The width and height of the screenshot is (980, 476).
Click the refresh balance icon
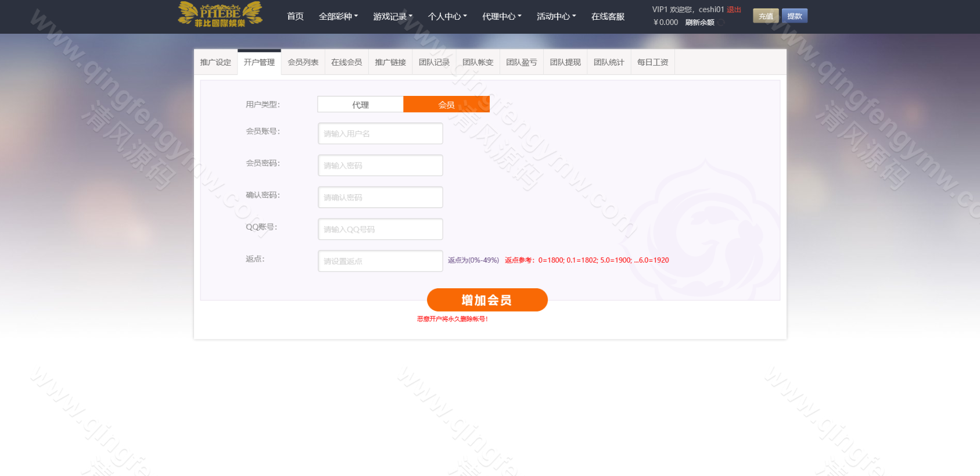[x=721, y=23]
